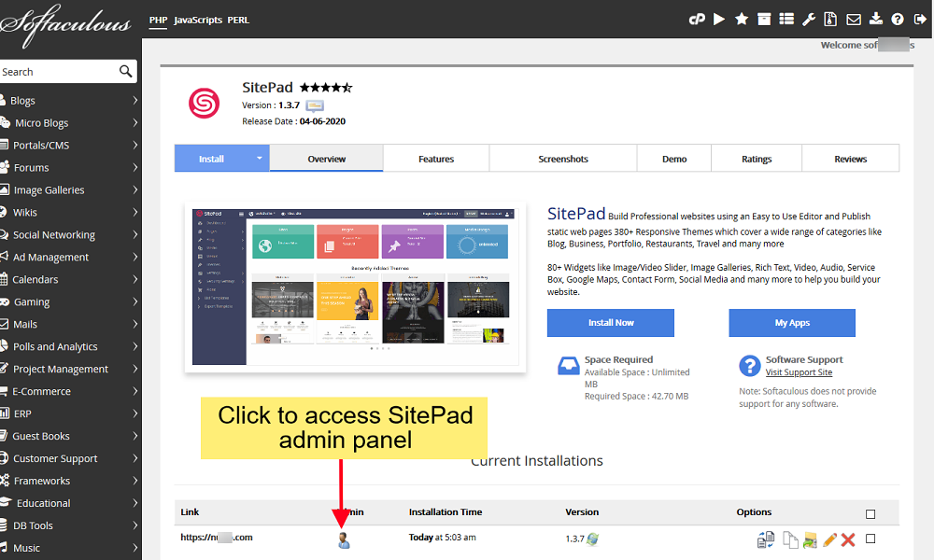The height and width of the screenshot is (560, 934).
Task: Click the SitePad star rating
Action: click(326, 88)
